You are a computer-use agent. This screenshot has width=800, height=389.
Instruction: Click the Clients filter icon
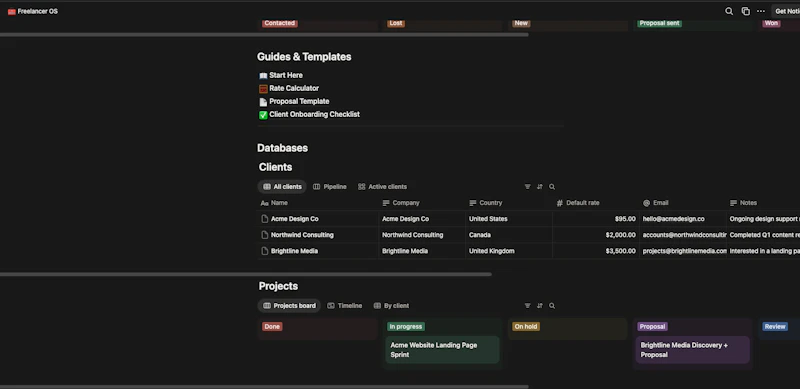click(528, 187)
